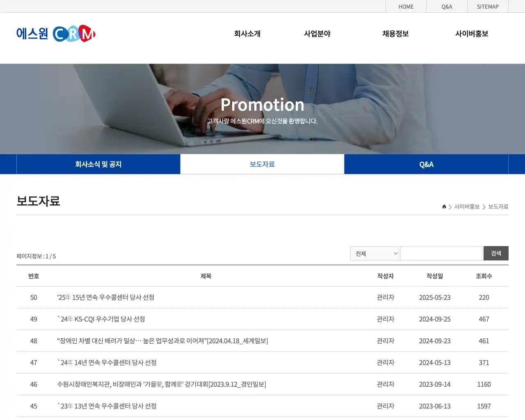Switch to the 회사소식 및 공지 tab
The height and width of the screenshot is (420, 525).
click(x=98, y=164)
